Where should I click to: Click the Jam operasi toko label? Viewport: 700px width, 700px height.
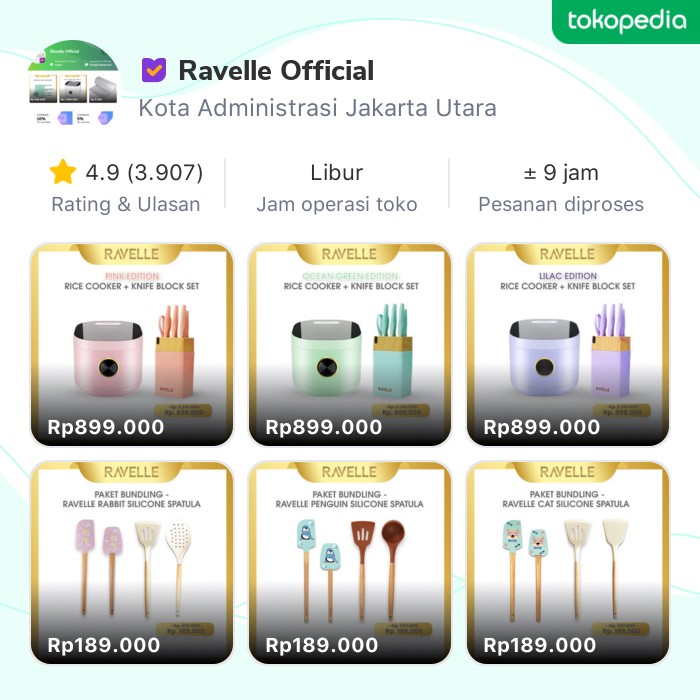click(337, 204)
